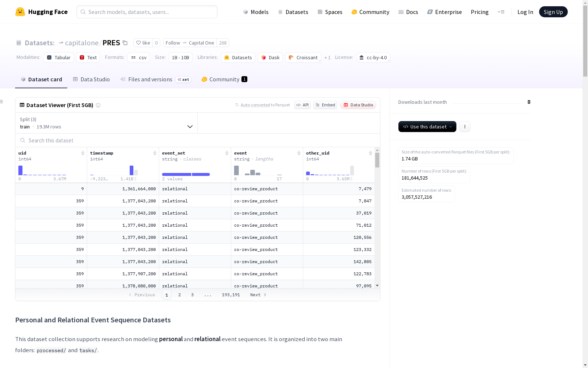Open the event column sort arrows

(x=299, y=153)
